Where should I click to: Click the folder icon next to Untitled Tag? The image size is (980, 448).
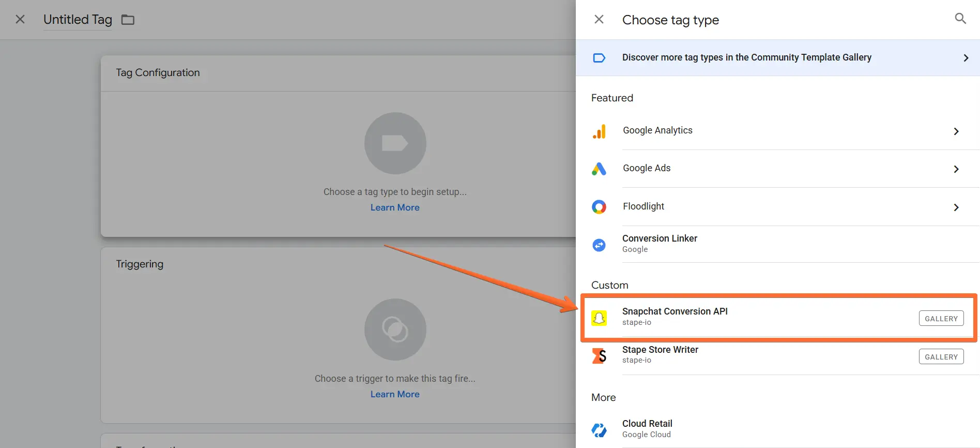tap(128, 20)
